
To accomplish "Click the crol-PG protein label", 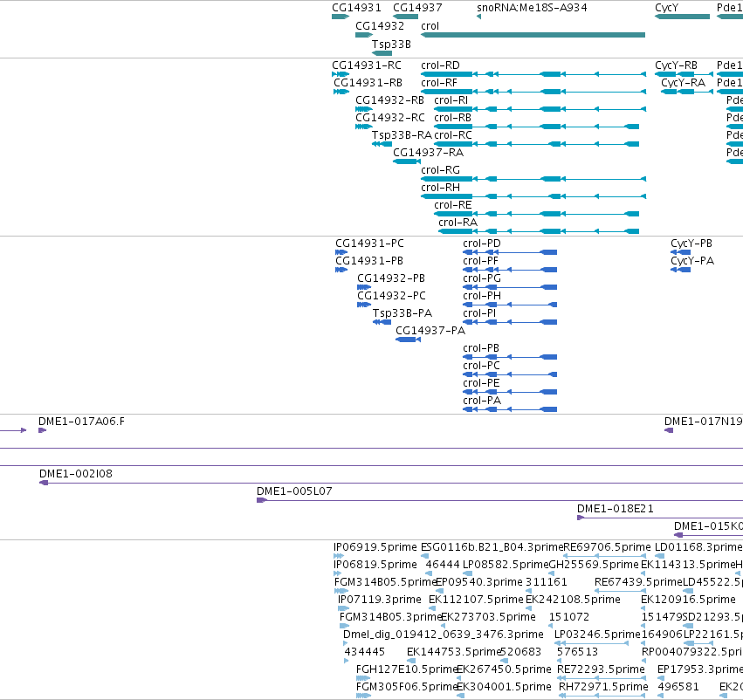I will tap(482, 278).
